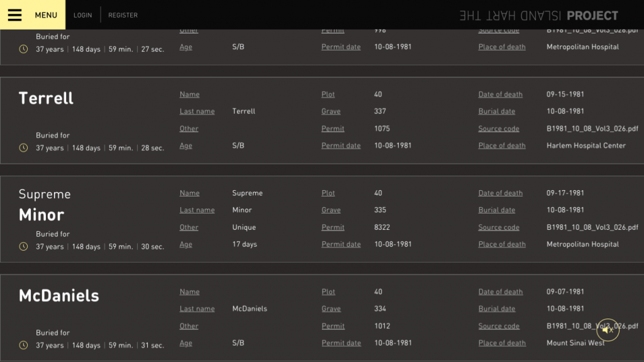Click the clock icon in McDaniels record

click(x=24, y=345)
